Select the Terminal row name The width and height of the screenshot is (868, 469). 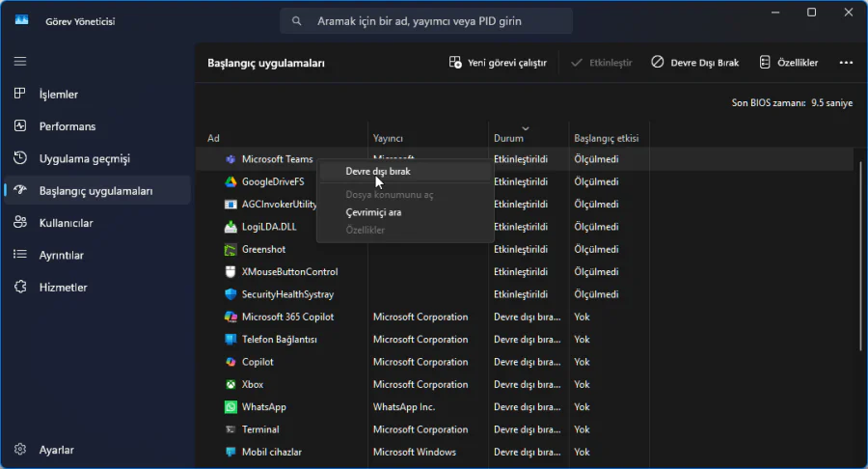[x=260, y=429]
